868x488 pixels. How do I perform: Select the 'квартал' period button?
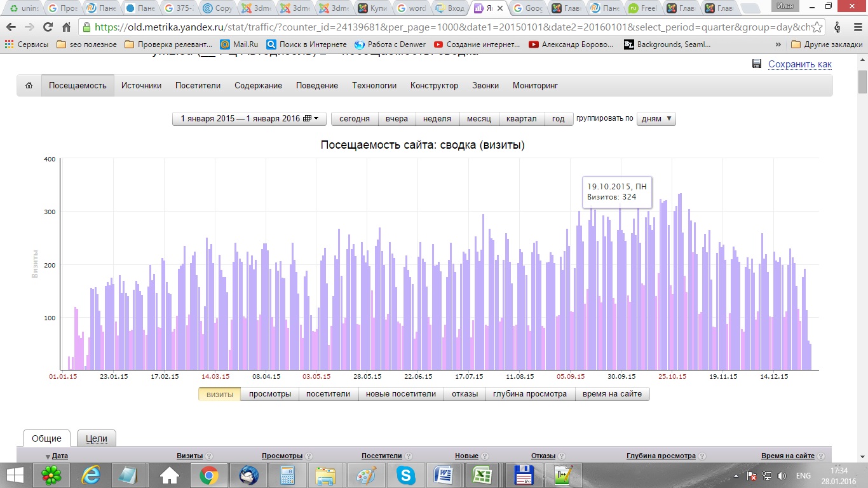pyautogui.click(x=522, y=119)
